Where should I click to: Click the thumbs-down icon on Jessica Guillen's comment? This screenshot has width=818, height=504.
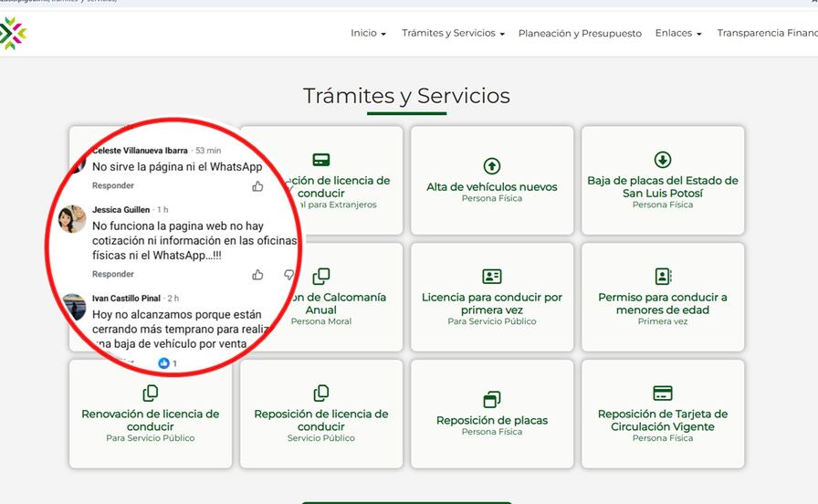[x=288, y=275]
